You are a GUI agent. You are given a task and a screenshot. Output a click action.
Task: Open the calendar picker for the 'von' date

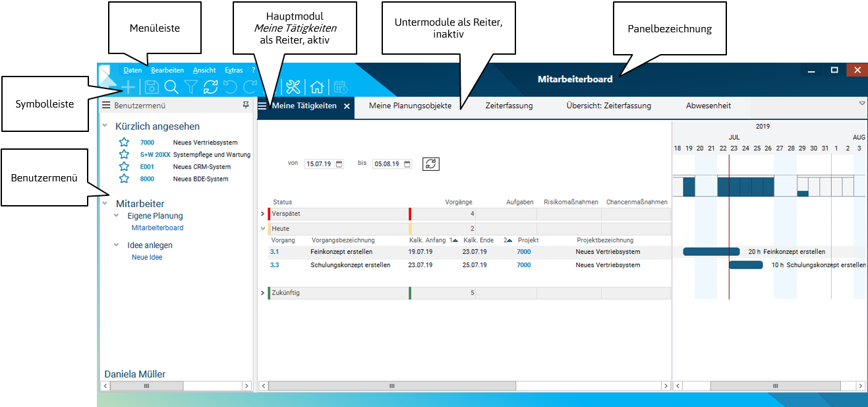coord(339,164)
